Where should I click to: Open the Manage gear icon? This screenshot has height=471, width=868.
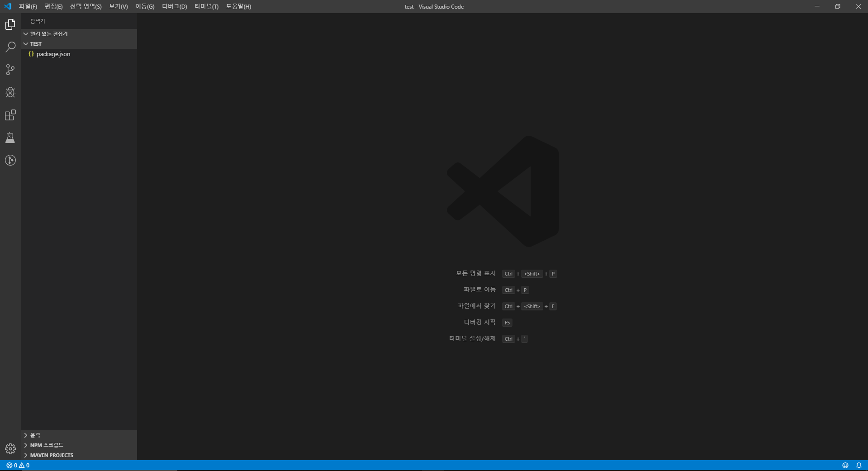pos(10,449)
